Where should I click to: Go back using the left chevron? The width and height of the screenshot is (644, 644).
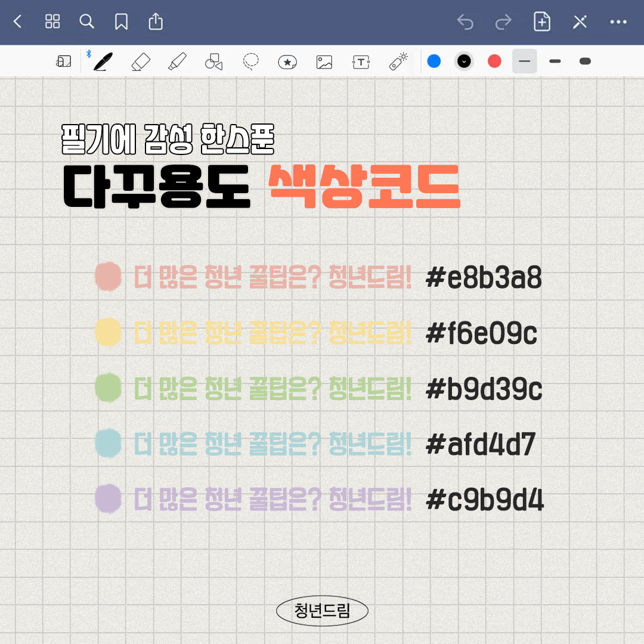pos(18,22)
